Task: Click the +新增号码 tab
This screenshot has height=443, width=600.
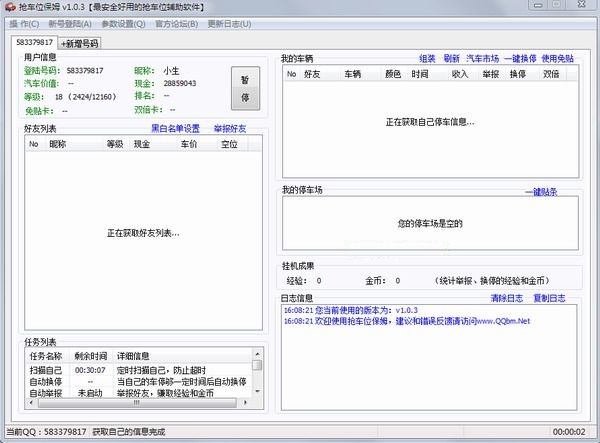Action: click(80, 44)
